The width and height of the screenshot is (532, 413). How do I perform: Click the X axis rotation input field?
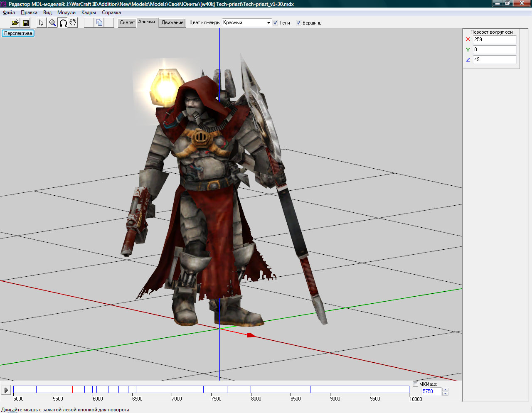pos(494,39)
